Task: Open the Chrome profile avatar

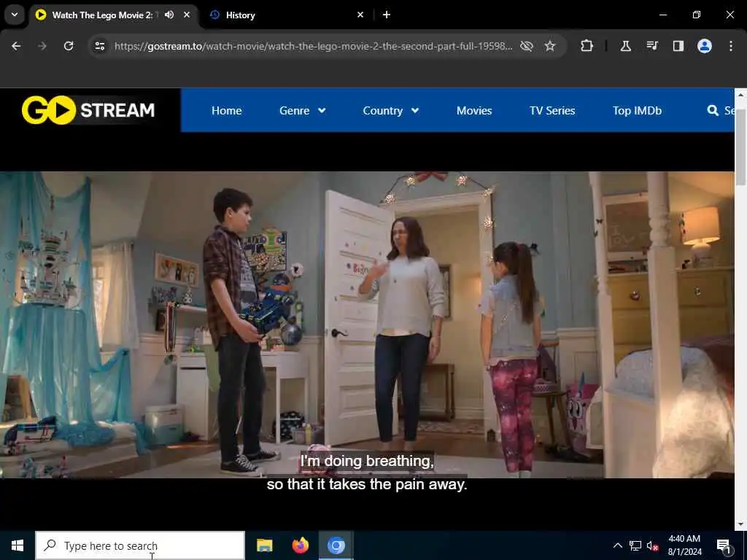Action: tap(705, 46)
